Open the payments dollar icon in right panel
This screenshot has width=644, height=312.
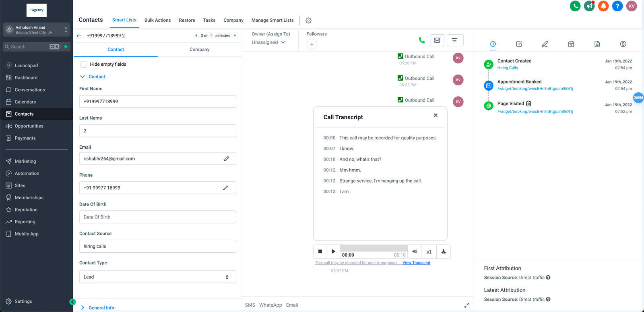(623, 44)
